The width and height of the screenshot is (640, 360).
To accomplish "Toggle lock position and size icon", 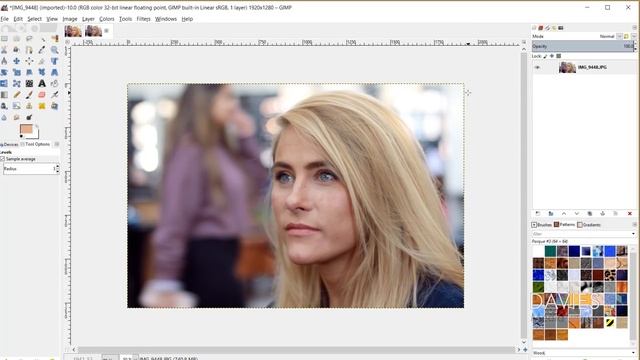I will pos(552,56).
